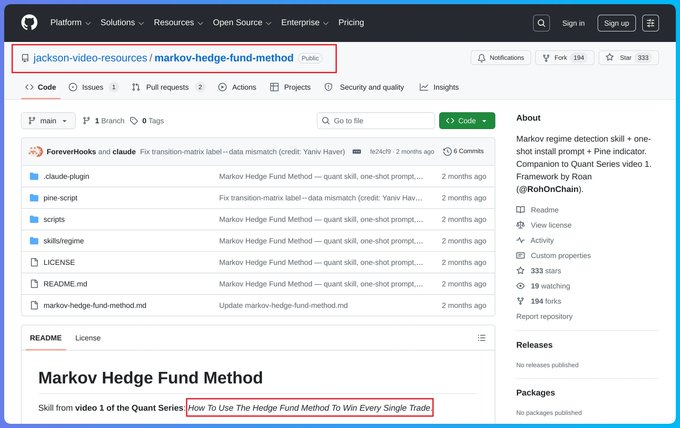The image size is (680, 428).
Task: Click the 19 watching link
Action: [x=543, y=286]
